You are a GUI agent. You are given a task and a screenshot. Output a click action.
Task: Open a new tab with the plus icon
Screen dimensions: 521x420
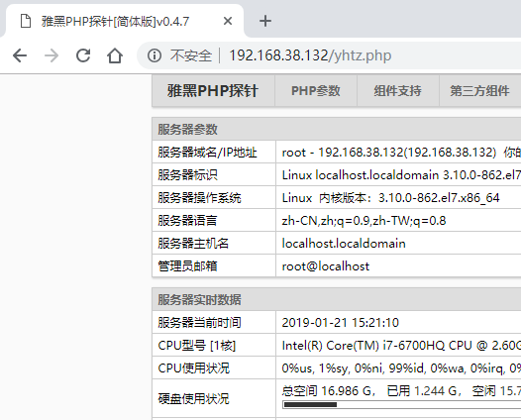[x=265, y=21]
